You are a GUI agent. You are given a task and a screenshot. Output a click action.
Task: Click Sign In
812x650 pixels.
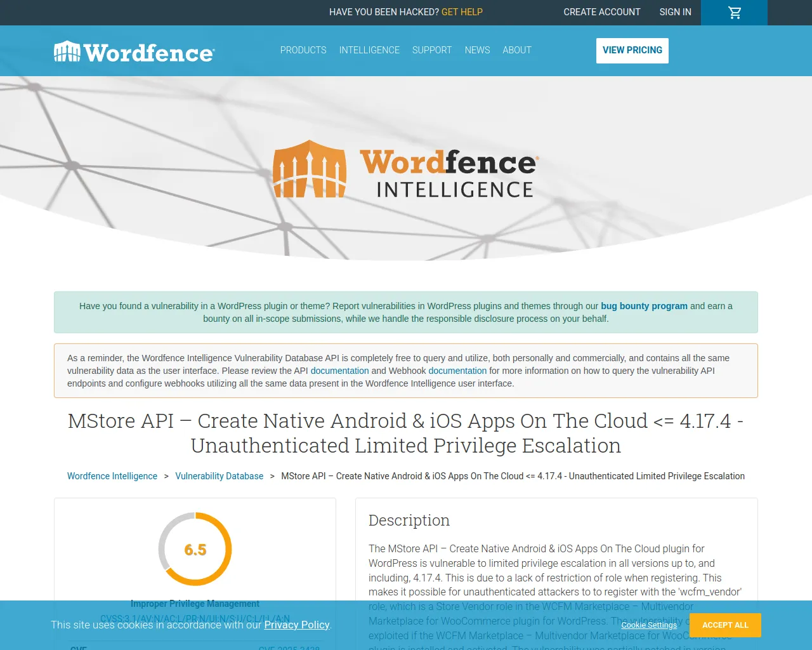[675, 12]
